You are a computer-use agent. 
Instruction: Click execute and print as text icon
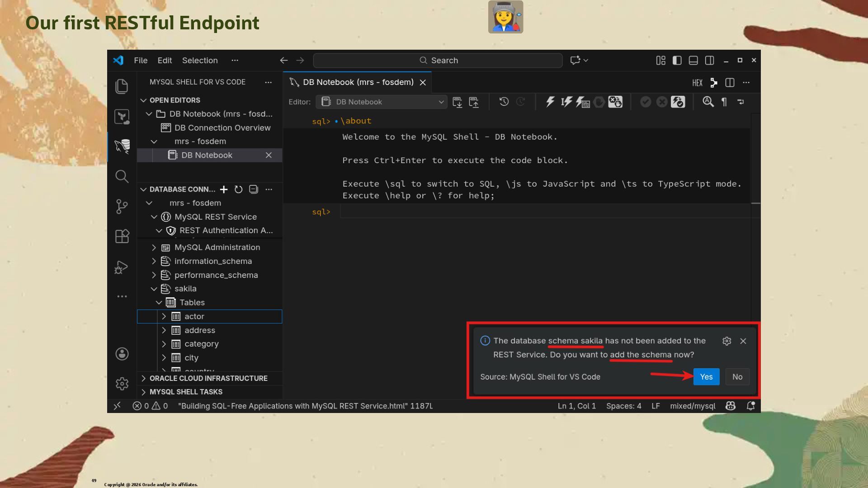pyautogui.click(x=583, y=102)
